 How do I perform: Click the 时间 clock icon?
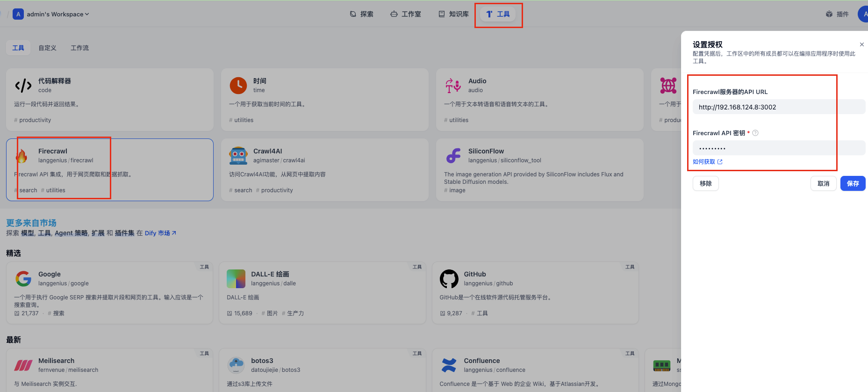point(238,86)
